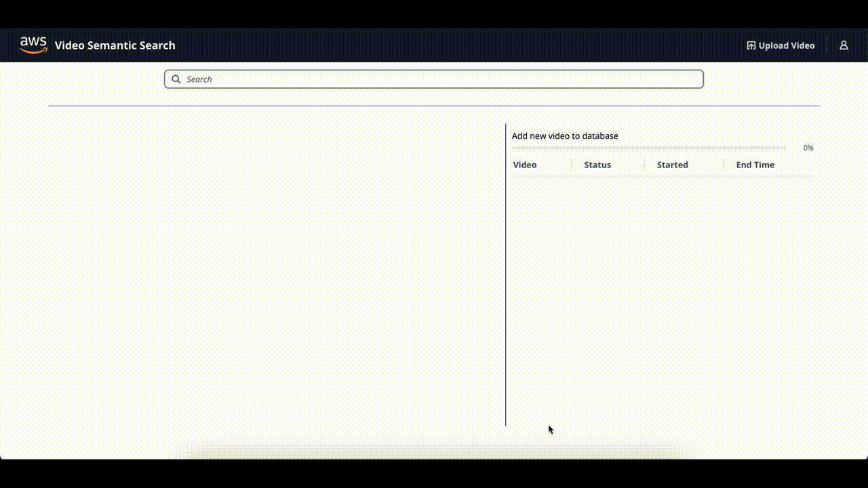868x488 pixels.
Task: Sort the table by the Status column
Action: [597, 165]
